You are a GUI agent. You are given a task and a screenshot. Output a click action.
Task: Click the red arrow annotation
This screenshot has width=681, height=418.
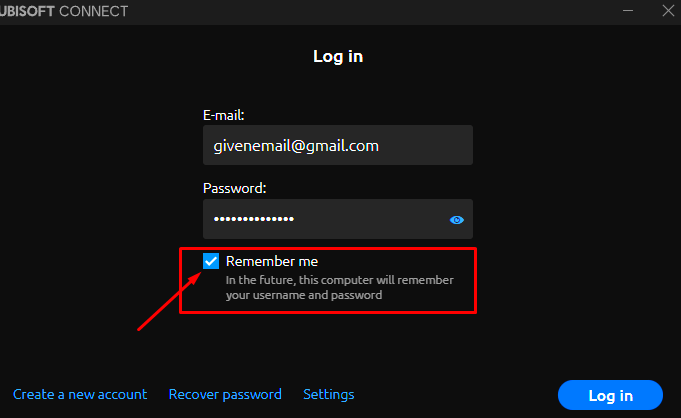coord(170,301)
